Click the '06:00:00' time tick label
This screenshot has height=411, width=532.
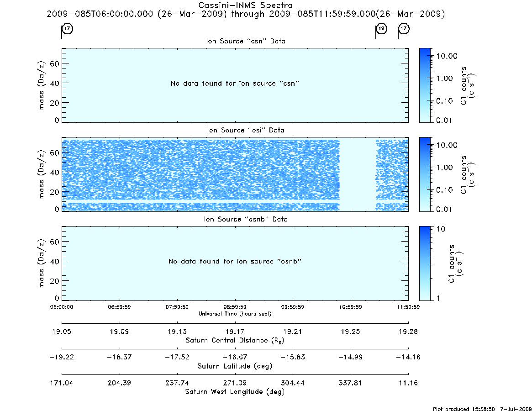[62, 307]
